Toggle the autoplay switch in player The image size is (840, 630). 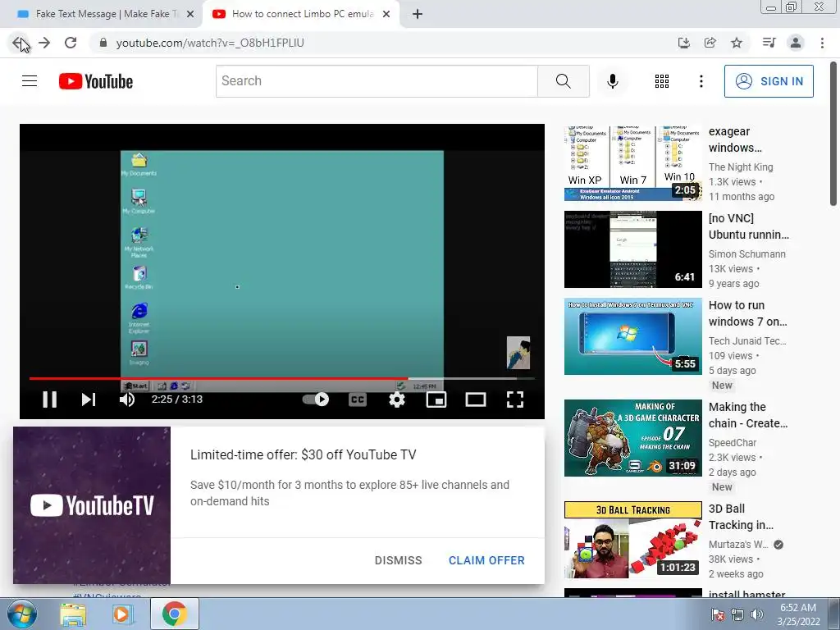(x=316, y=399)
